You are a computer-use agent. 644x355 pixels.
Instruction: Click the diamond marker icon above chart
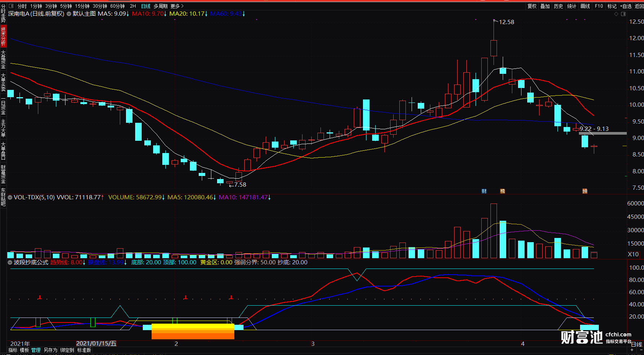pyautogui.click(x=616, y=14)
